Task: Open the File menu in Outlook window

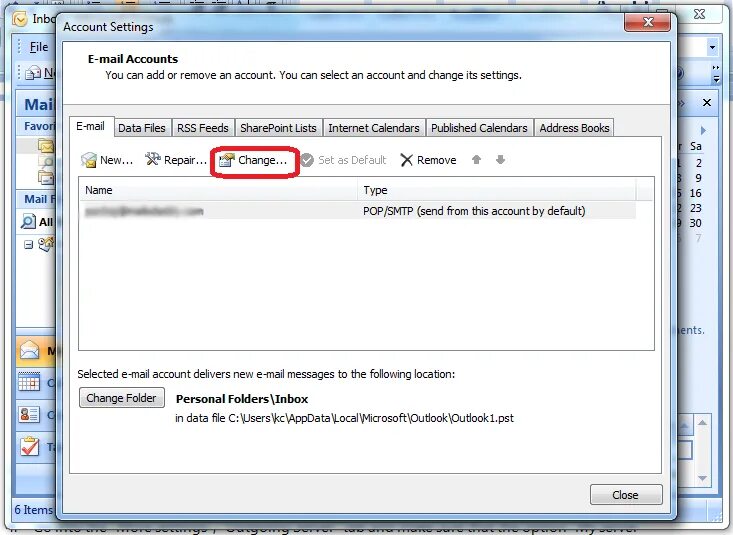Action: click(39, 47)
